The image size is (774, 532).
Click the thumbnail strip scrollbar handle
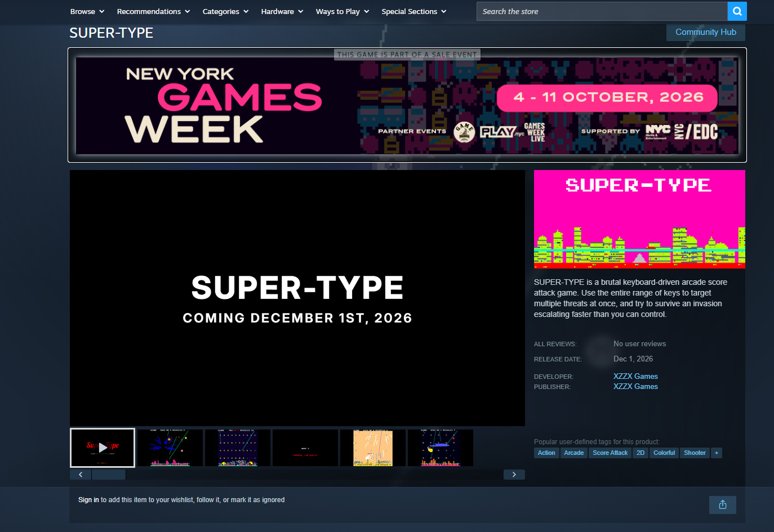[109, 475]
